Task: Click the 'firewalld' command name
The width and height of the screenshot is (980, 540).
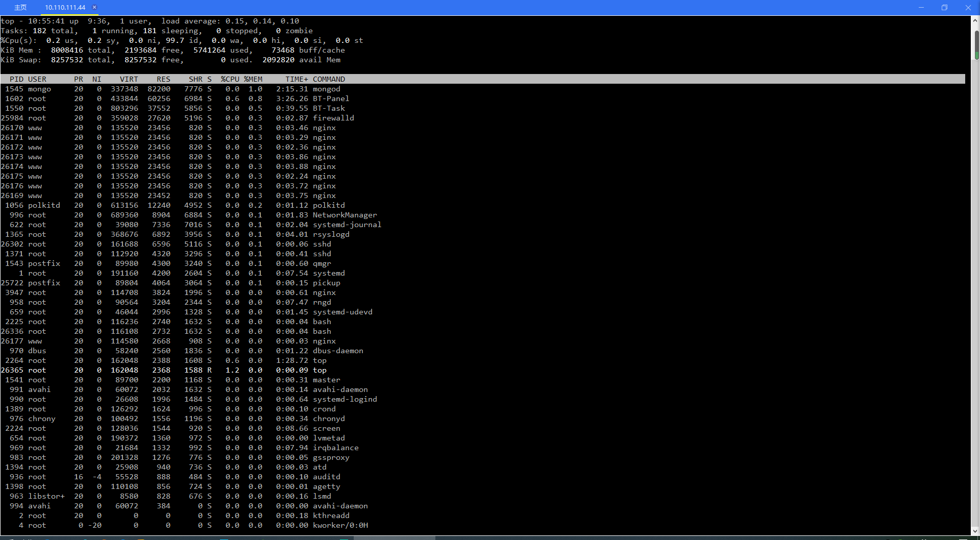Action: [x=333, y=118]
